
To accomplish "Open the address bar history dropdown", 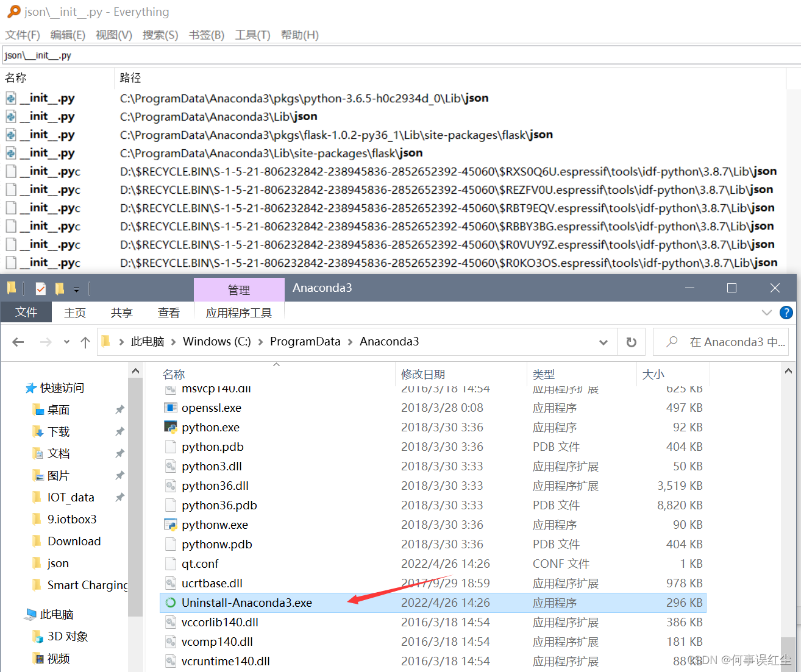I will pos(603,342).
